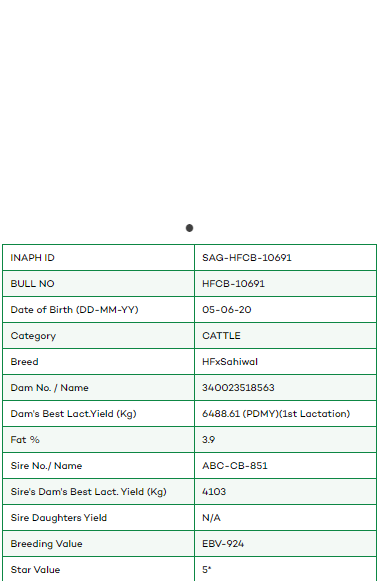Click the Breeding Value label

[x=46, y=544]
